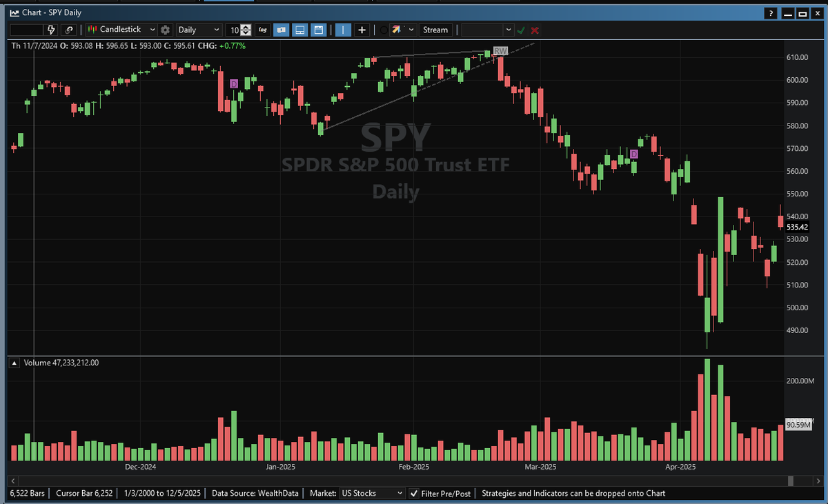The image size is (828, 504).
Task: Click the bar spacing field showing 10
Action: pyautogui.click(x=234, y=30)
